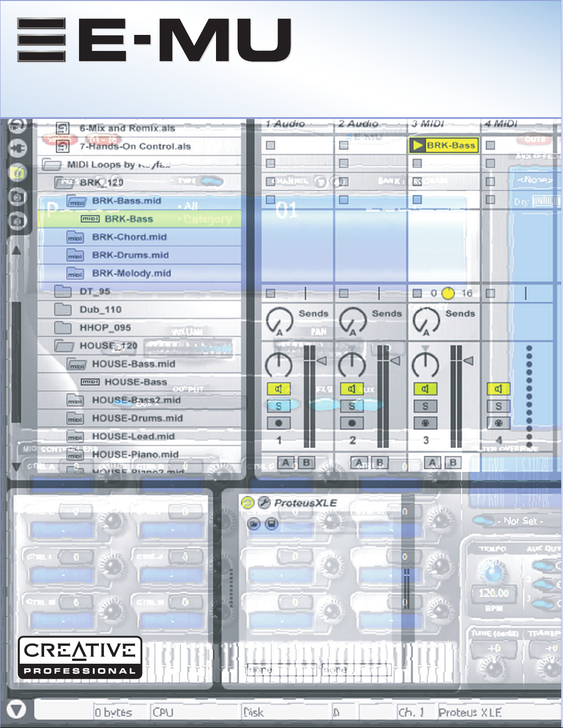Expand HOUSE-Bass2.mid file contents
The height and width of the screenshot is (728, 563).
pos(75,401)
